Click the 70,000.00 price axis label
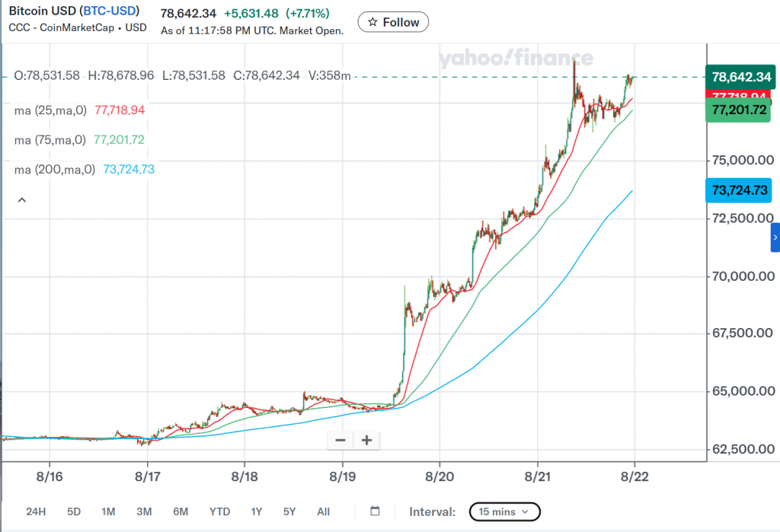 click(743, 276)
